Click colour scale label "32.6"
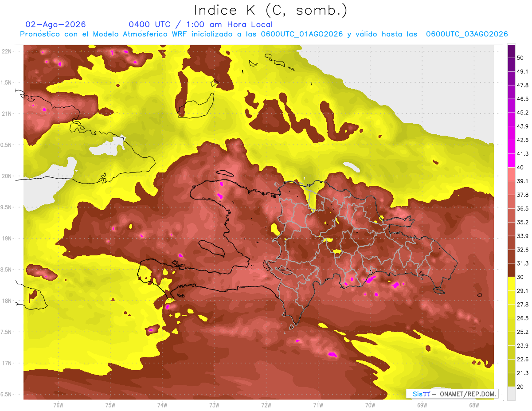Screen dimensions: 532x411 (523, 250)
